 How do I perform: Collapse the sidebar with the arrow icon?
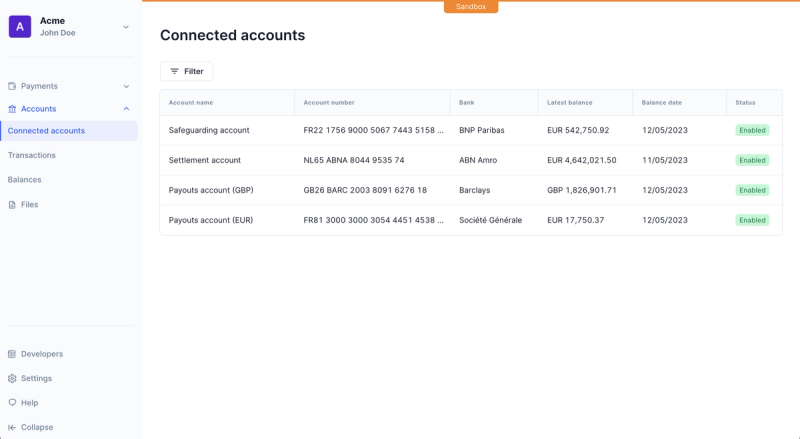pyautogui.click(x=12, y=427)
